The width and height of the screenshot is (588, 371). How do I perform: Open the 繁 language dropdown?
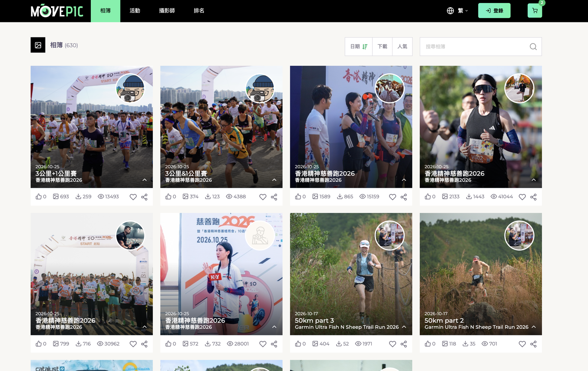click(x=458, y=11)
